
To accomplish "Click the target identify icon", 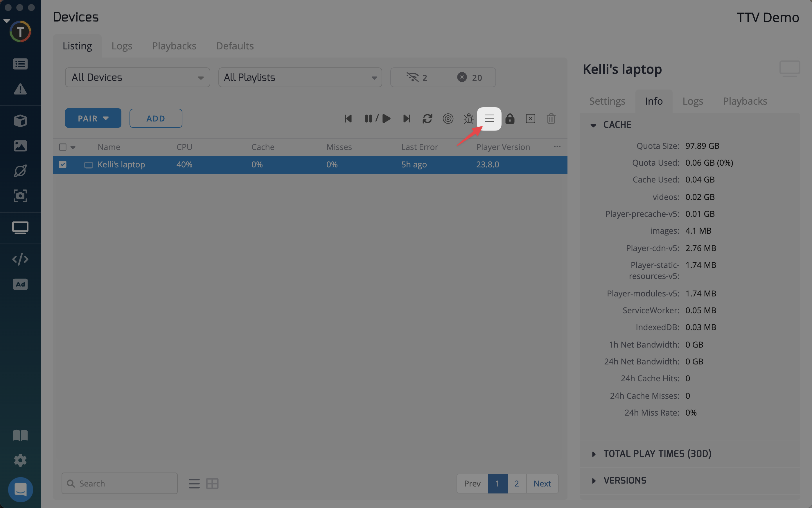I will click(448, 119).
